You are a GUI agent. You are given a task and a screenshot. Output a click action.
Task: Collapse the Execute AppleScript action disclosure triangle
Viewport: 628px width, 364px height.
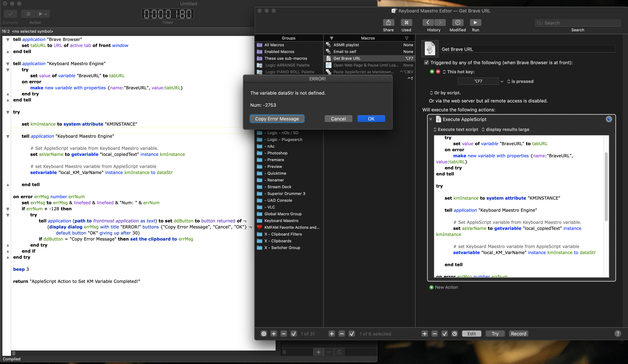coord(430,119)
